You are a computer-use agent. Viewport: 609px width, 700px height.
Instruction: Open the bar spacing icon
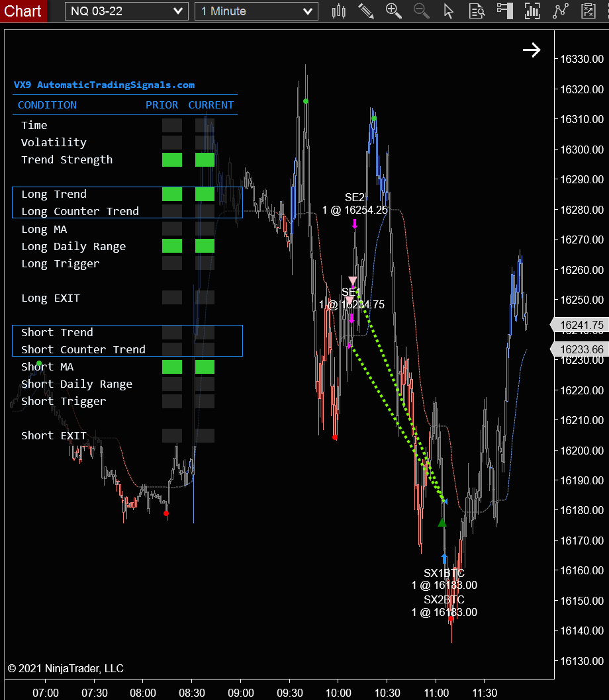tap(532, 11)
